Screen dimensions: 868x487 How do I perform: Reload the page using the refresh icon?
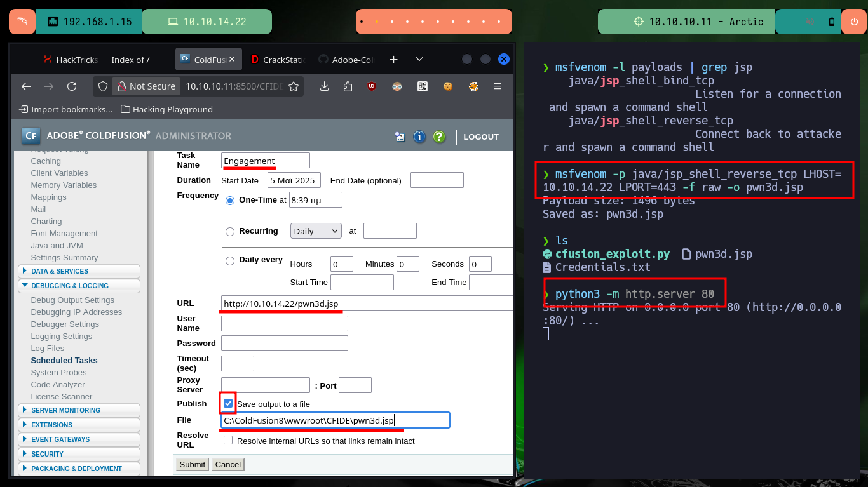pos(72,86)
